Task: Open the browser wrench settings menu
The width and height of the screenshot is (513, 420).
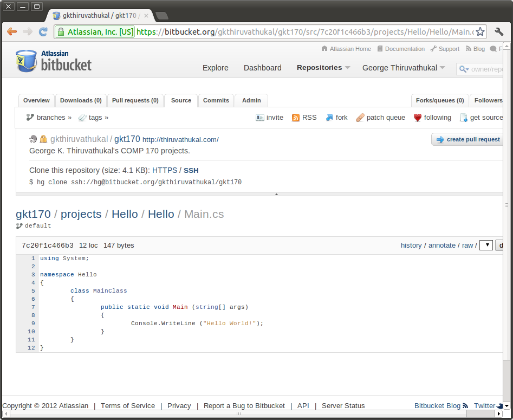Action: [499, 32]
